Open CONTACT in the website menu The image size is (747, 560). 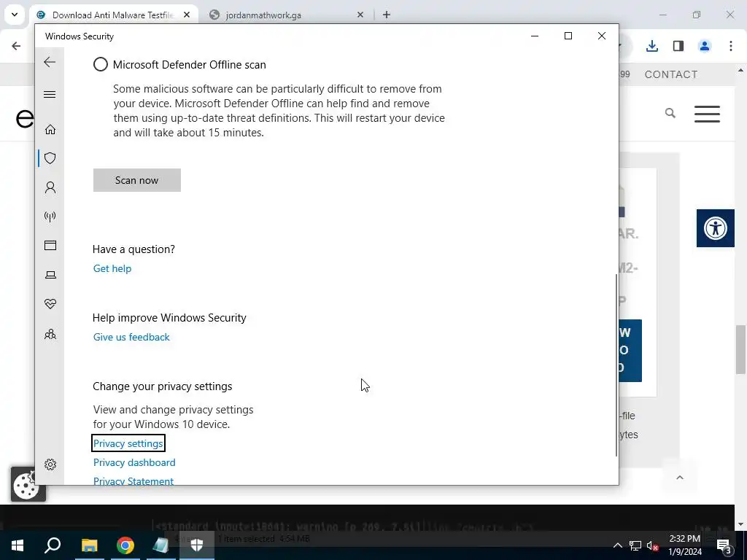(x=671, y=74)
